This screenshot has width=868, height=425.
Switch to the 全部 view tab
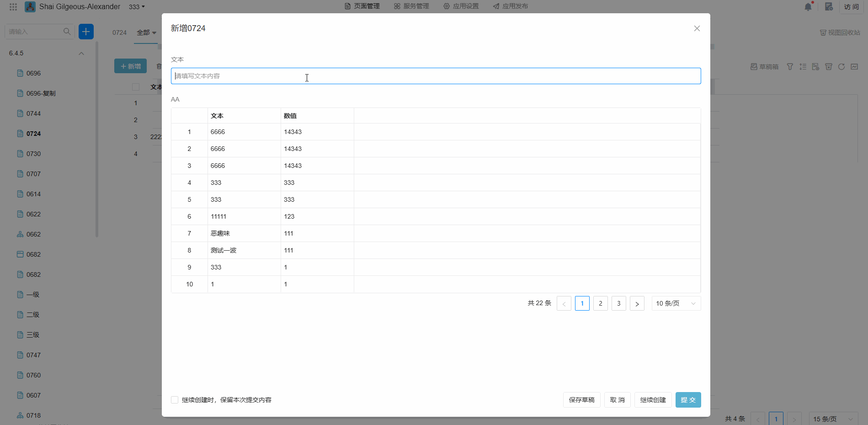(146, 32)
